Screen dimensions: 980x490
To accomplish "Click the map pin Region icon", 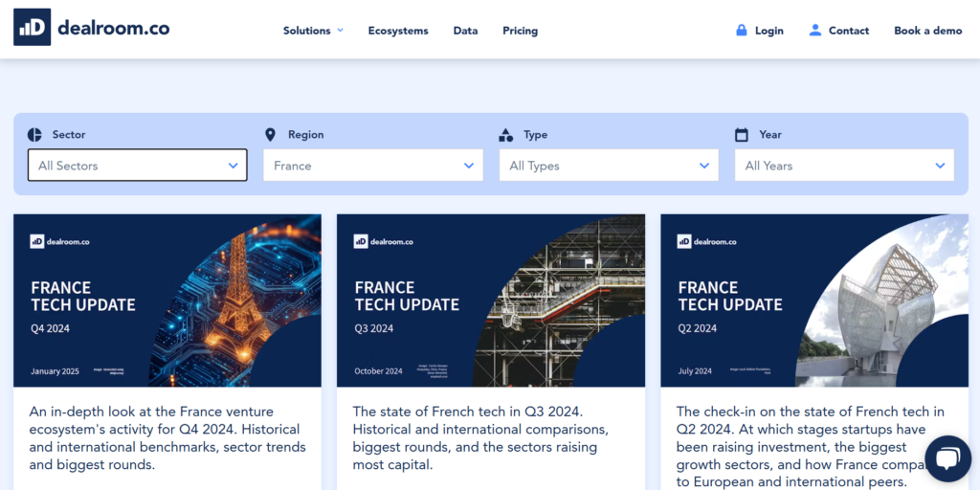I will click(270, 134).
